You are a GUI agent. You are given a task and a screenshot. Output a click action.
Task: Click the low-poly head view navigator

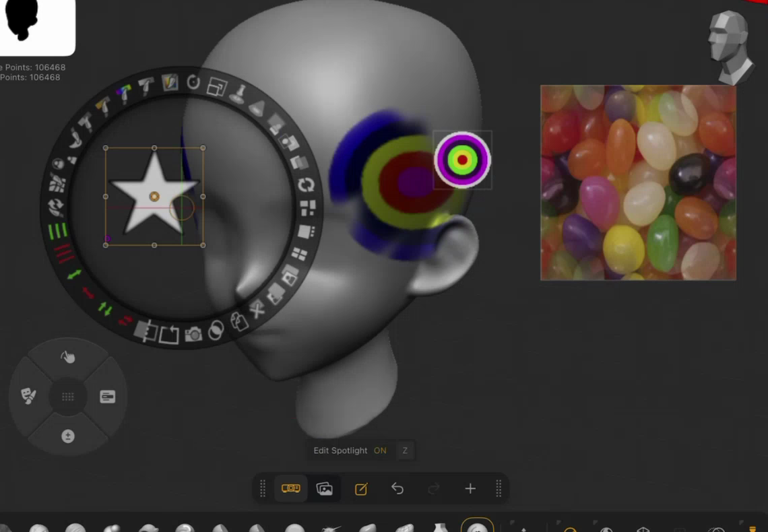pyautogui.click(x=731, y=47)
